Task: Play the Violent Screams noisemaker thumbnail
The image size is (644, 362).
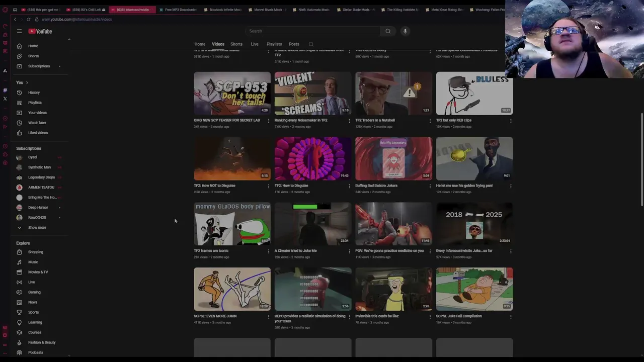Action: click(x=313, y=94)
